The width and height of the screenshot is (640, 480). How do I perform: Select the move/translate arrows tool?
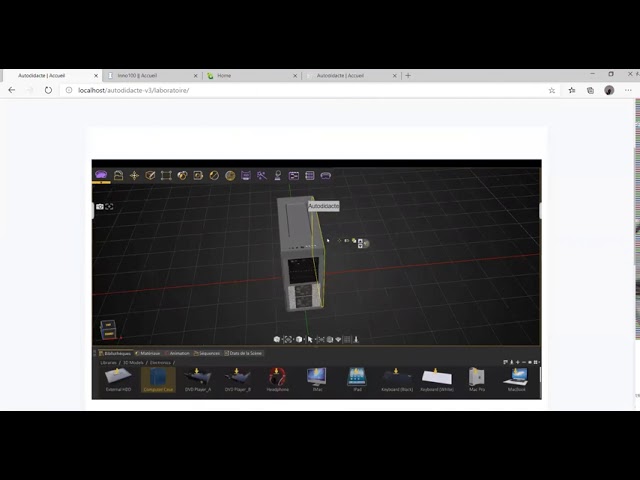(x=134, y=176)
